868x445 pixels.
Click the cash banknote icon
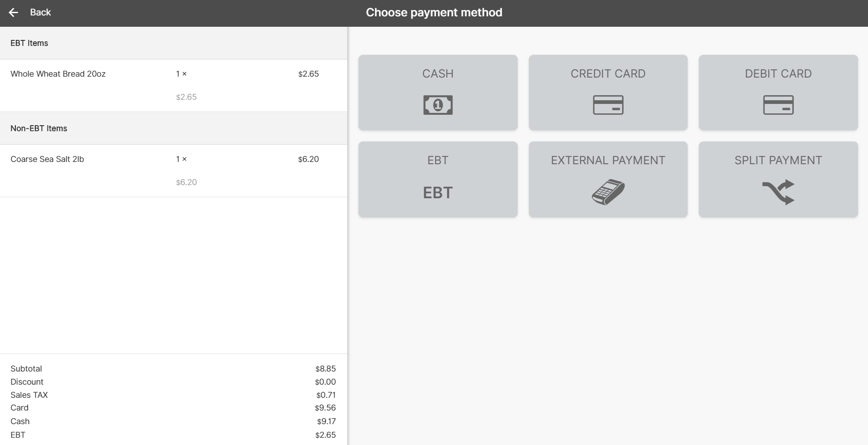tap(438, 105)
